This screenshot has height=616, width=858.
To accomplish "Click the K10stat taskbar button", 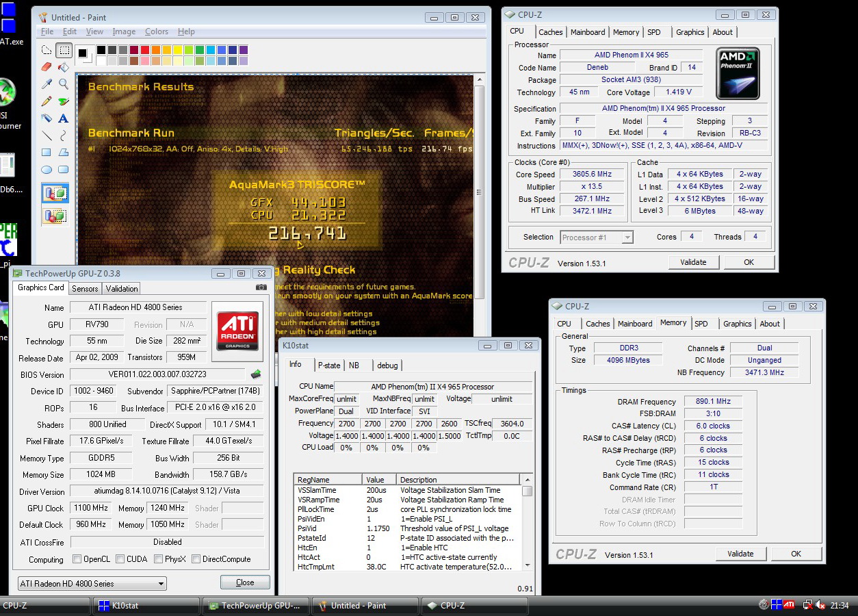I will 145,606.
